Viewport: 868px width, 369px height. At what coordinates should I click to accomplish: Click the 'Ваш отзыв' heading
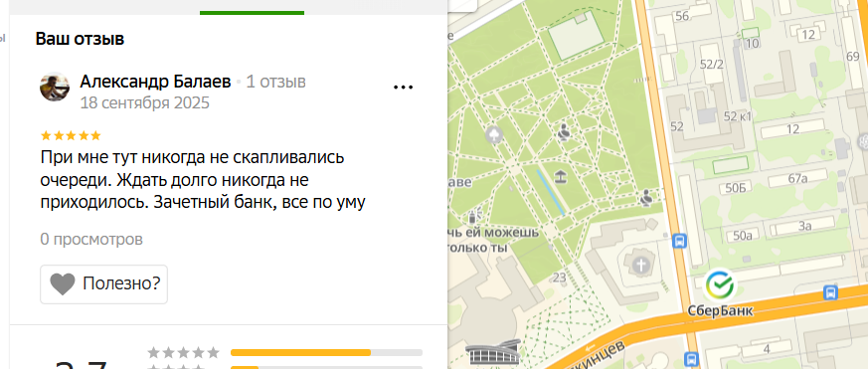pyautogui.click(x=80, y=39)
